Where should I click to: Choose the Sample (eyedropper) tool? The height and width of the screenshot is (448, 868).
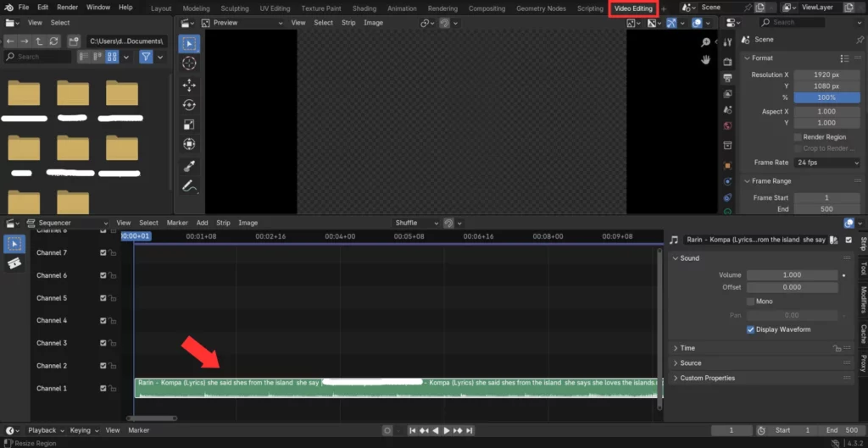(189, 165)
